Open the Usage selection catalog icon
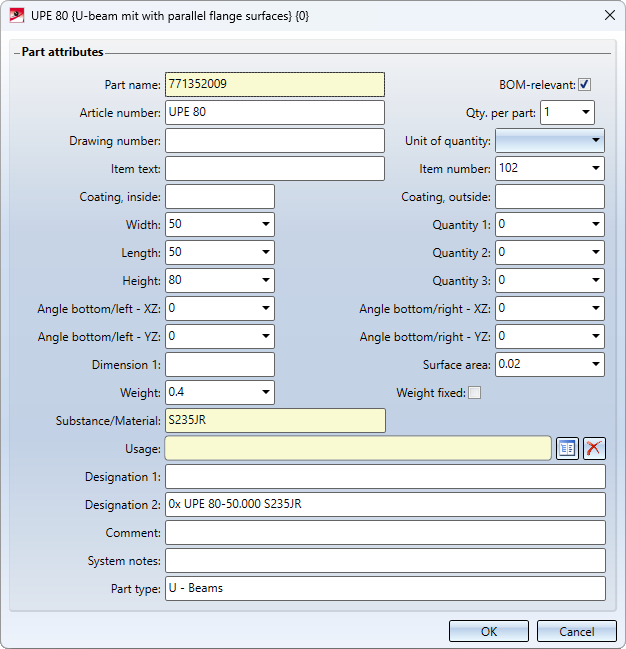Image resolution: width=626 pixels, height=649 pixels. point(567,448)
